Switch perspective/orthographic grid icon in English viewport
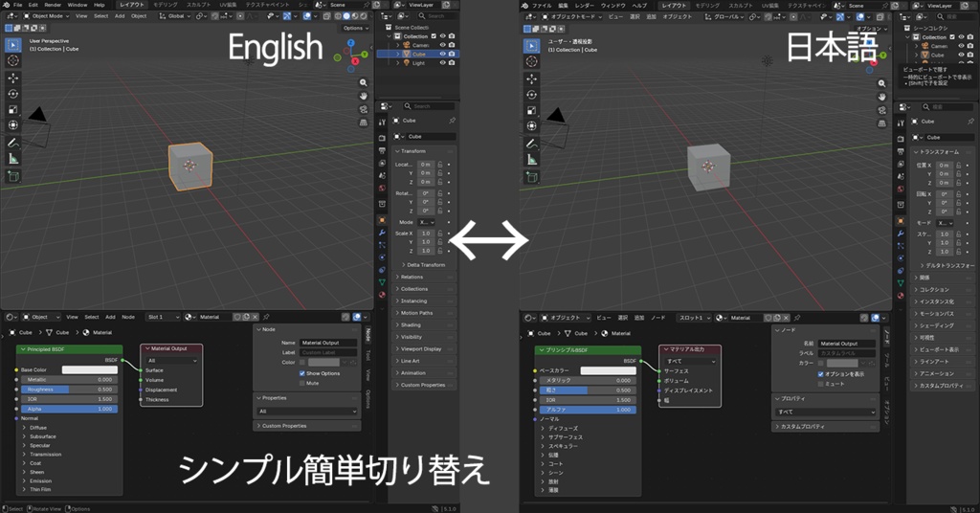Viewport: 980px width, 513px height. pyautogui.click(x=363, y=123)
